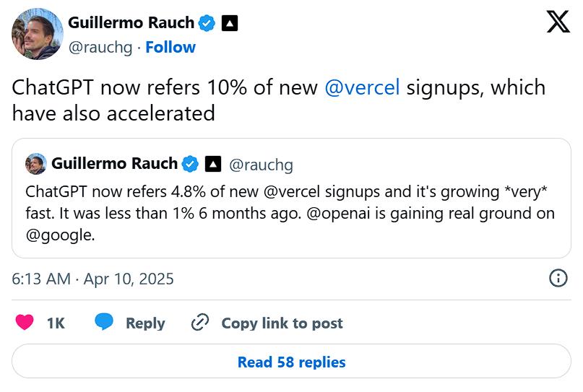Image resolution: width=583 pixels, height=392 pixels.
Task: Click the Reply text label
Action: 145,323
